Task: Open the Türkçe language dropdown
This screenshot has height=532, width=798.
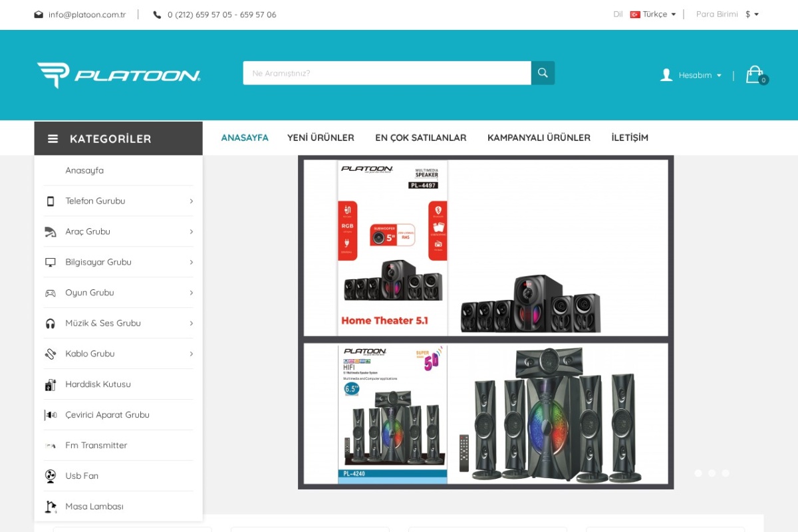Action: tap(654, 14)
